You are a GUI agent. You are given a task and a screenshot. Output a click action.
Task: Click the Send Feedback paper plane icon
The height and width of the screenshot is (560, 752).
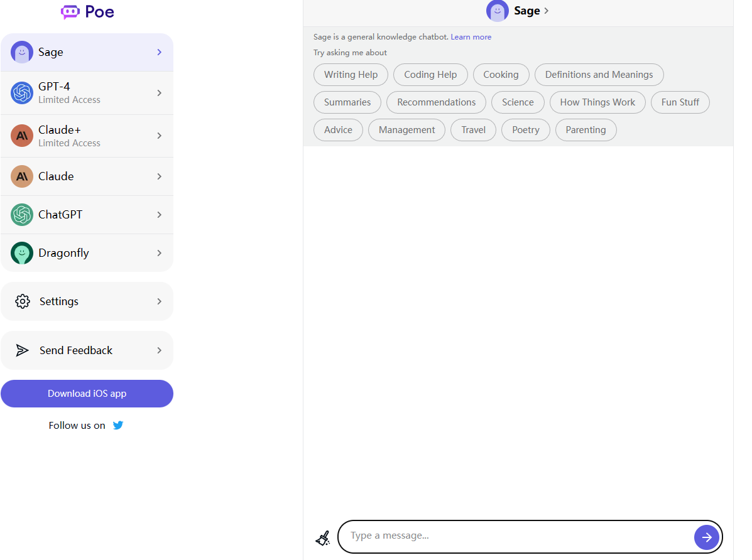pos(23,350)
